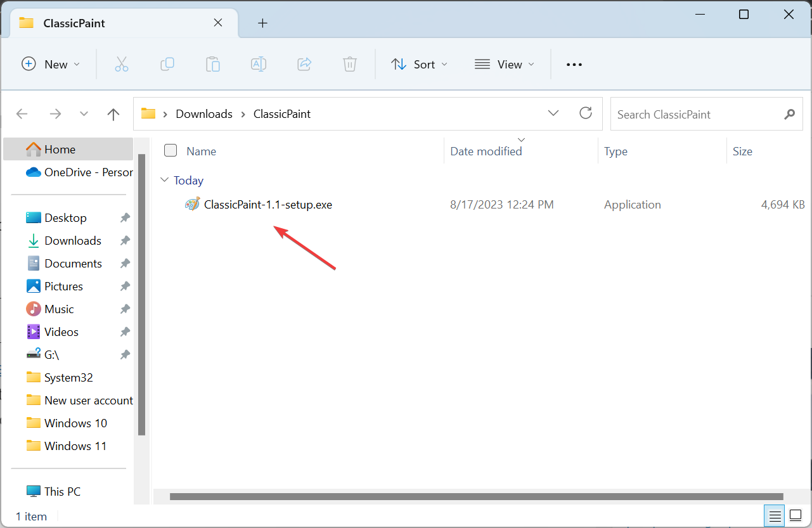812x528 pixels.
Task: Sort by the Type column header
Action: pyautogui.click(x=615, y=151)
